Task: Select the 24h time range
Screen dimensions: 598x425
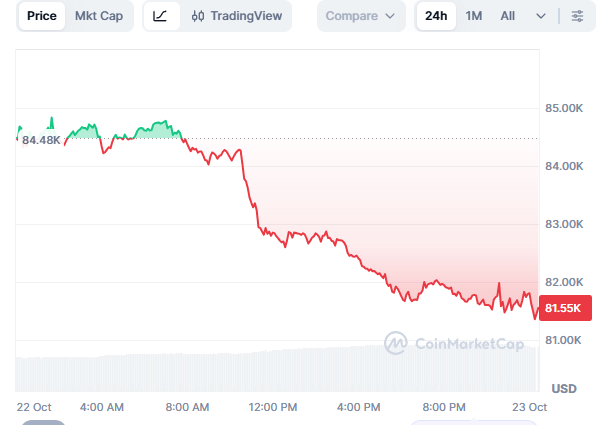Action: (436, 16)
